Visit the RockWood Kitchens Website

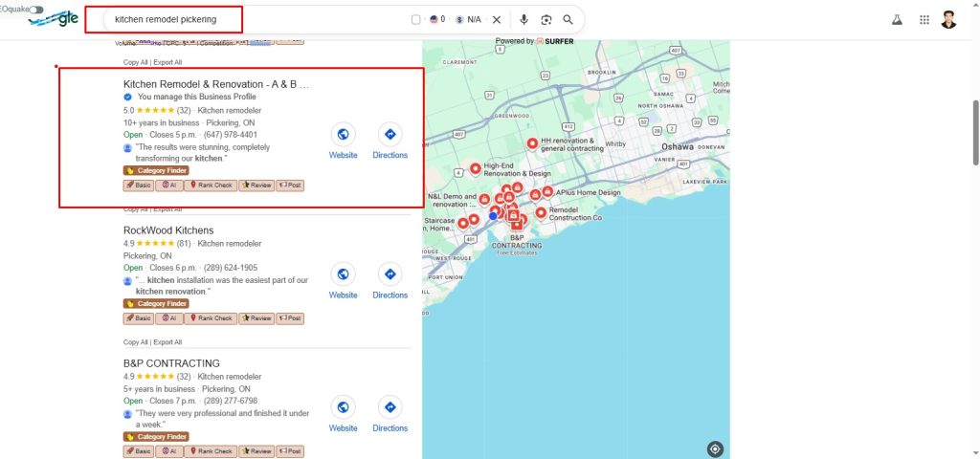(344, 281)
